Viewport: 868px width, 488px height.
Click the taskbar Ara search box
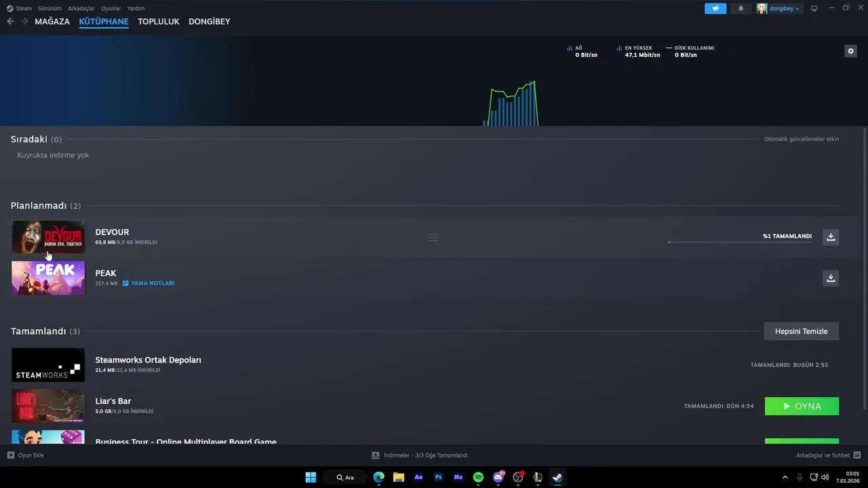coord(345,477)
